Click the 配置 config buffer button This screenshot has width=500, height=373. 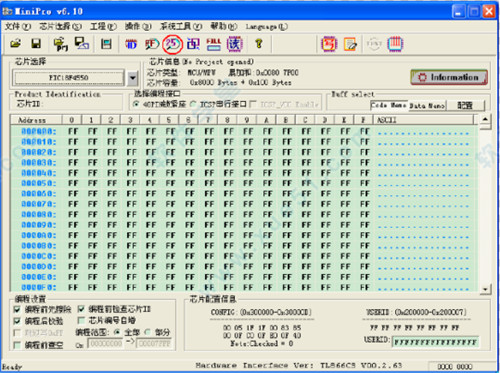pos(465,105)
